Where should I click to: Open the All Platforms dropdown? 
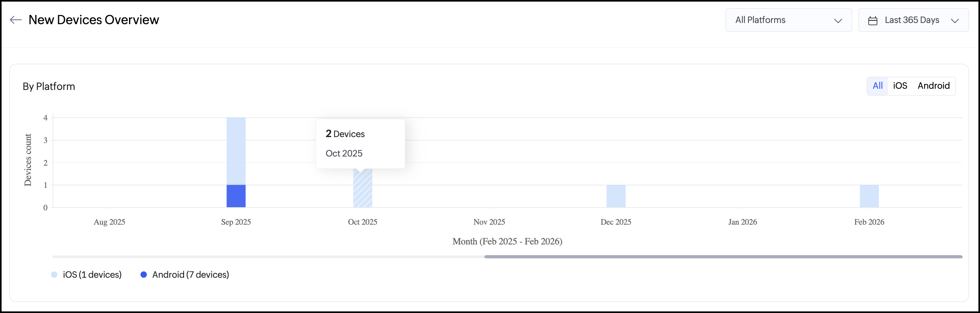click(x=788, y=20)
